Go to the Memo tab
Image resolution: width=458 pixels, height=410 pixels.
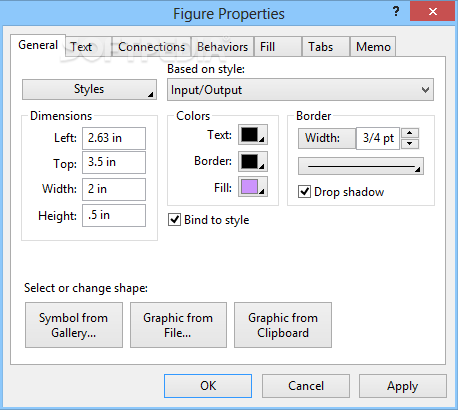click(373, 47)
